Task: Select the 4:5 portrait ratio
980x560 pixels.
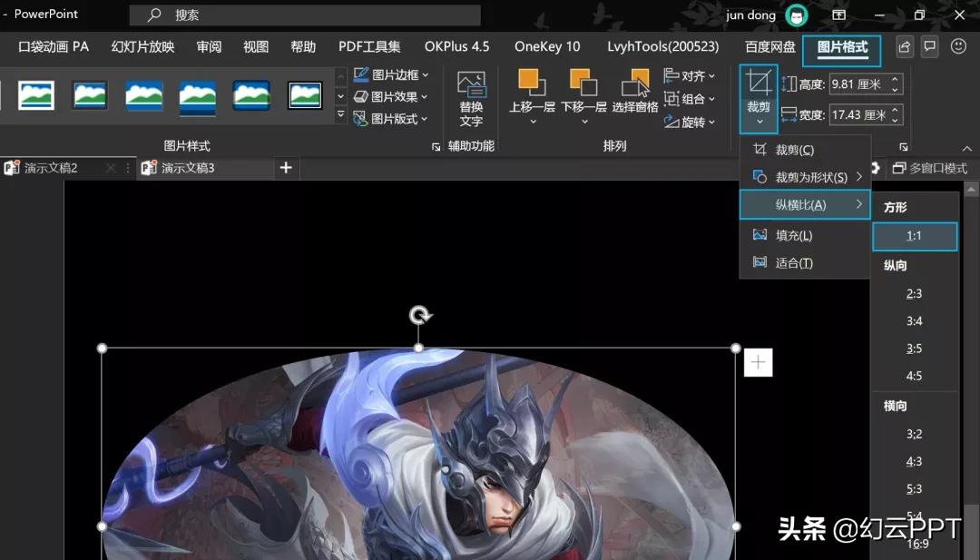Action: coord(915,377)
